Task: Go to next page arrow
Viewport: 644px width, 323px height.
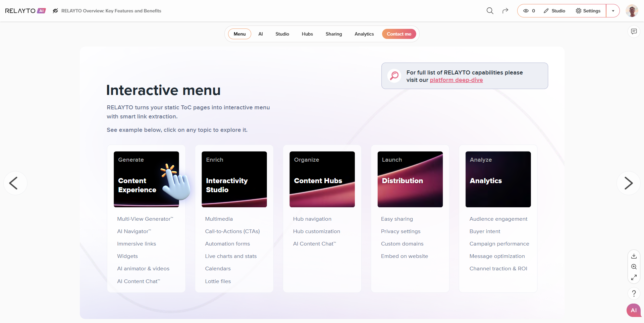Action: point(629,183)
